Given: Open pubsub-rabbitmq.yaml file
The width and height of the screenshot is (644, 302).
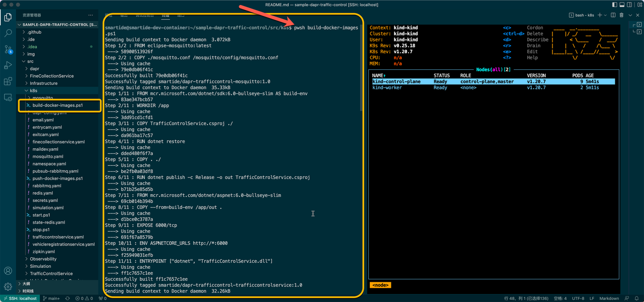Looking at the screenshot, I should (x=57, y=171).
